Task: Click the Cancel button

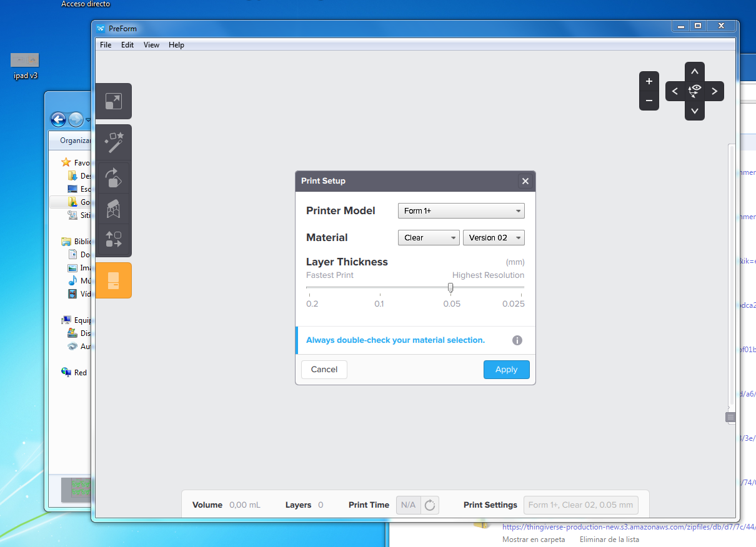Action: 324,370
